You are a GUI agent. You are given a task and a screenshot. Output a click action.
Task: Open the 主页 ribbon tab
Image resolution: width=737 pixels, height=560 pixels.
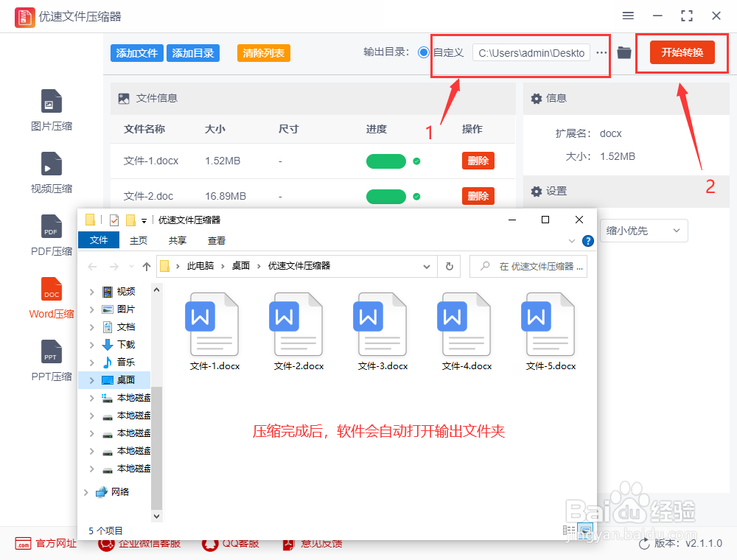(x=139, y=240)
